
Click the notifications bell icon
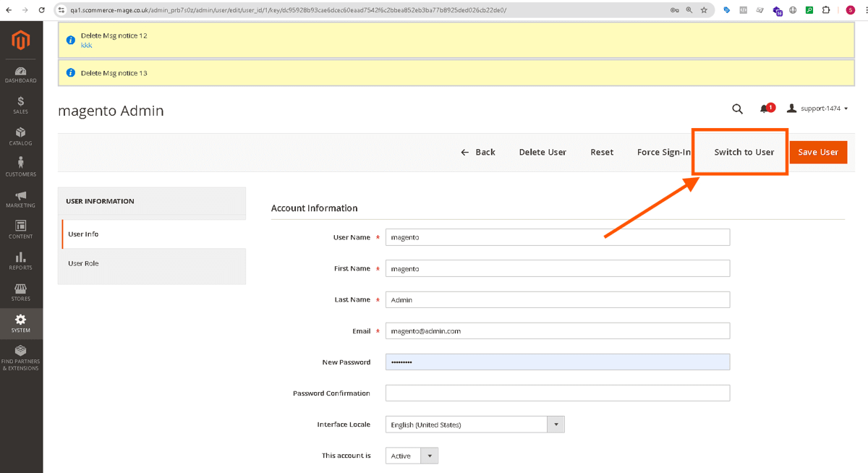[x=765, y=108]
